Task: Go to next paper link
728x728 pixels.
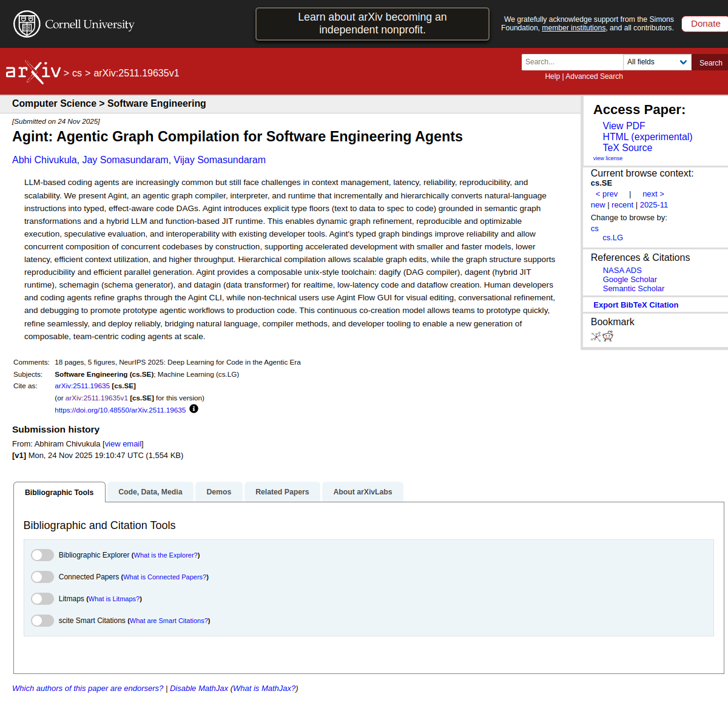Action: pyautogui.click(x=653, y=194)
